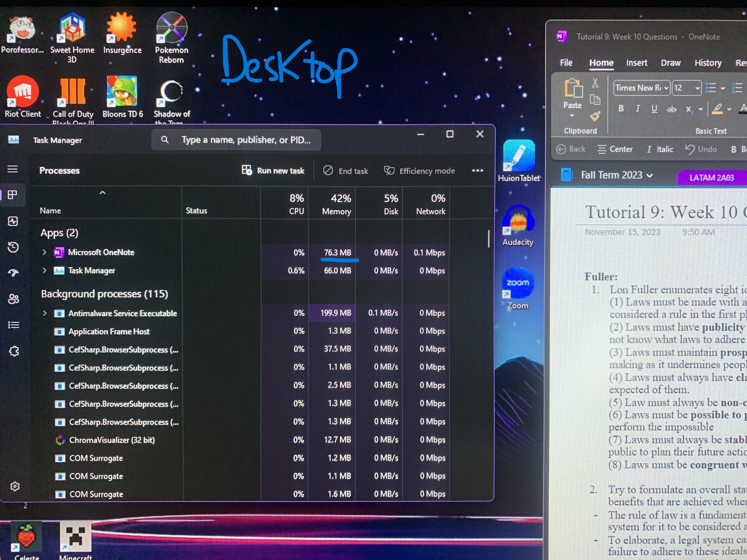Open App history sidebar icon

pyautogui.click(x=13, y=247)
